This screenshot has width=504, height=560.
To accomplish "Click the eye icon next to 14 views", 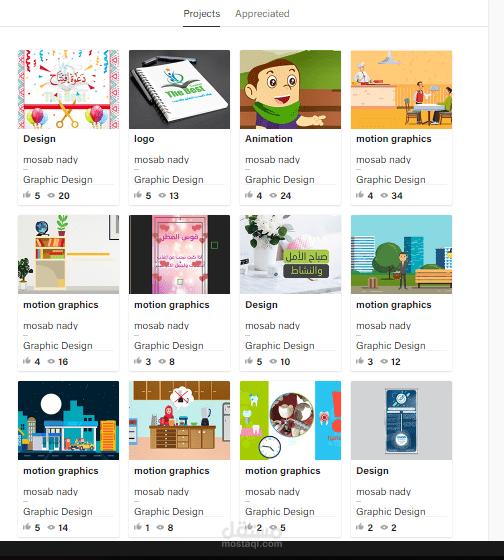I will click(51, 527).
